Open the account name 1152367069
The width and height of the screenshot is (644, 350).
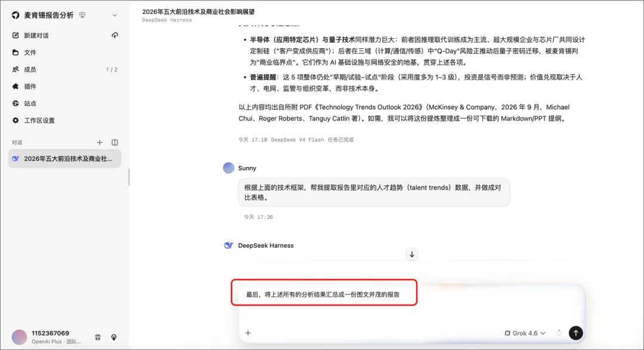click(x=51, y=333)
